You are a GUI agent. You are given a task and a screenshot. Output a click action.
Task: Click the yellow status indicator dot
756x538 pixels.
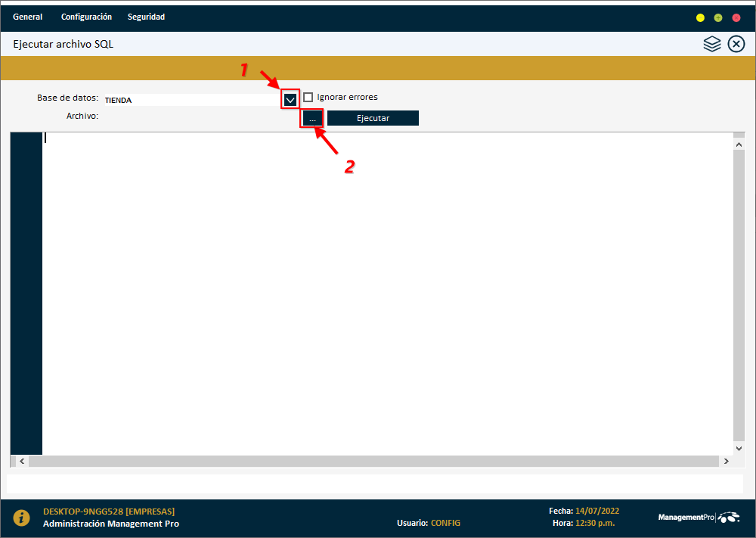(700, 17)
